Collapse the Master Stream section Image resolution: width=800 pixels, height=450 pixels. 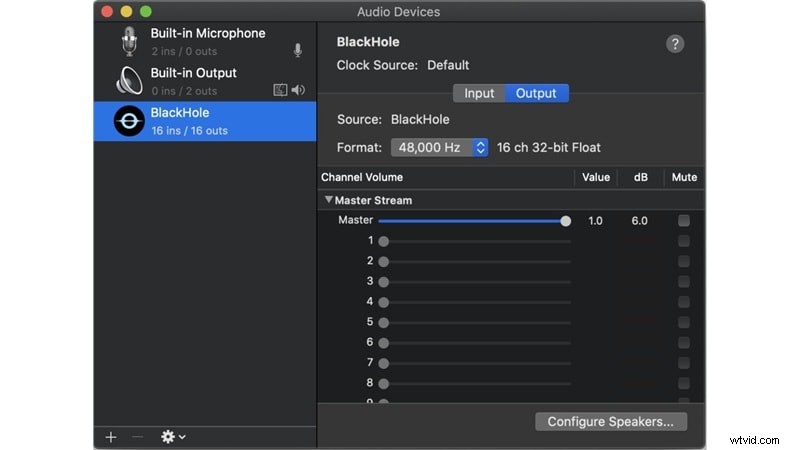pyautogui.click(x=329, y=200)
